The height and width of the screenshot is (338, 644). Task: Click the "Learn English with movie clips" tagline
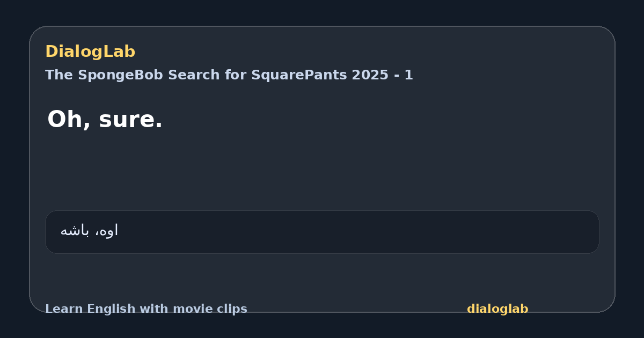[x=146, y=309]
